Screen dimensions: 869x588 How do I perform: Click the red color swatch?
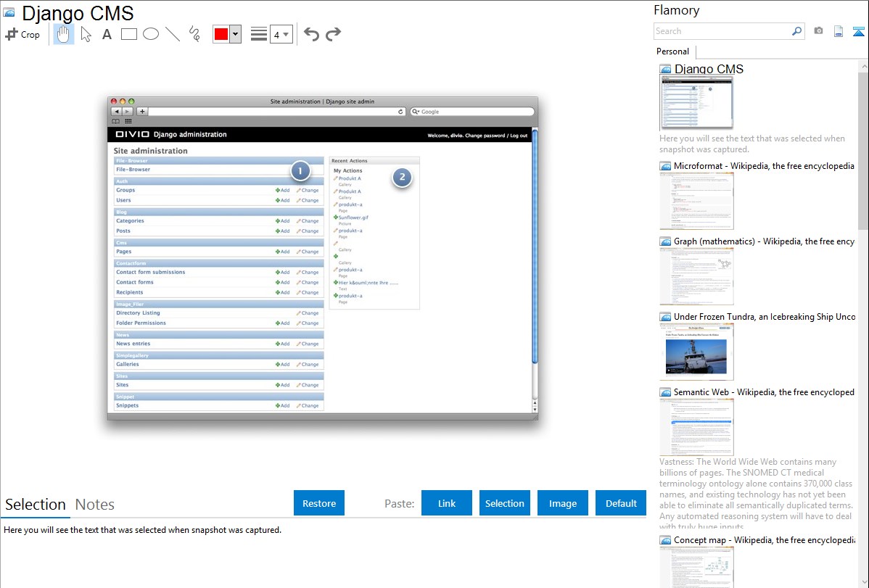click(x=221, y=34)
